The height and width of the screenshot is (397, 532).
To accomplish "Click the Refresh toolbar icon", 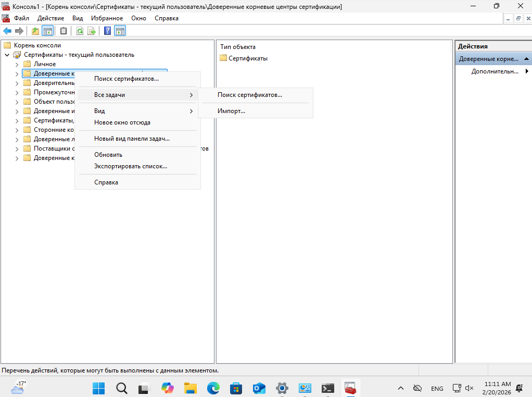I will [80, 31].
